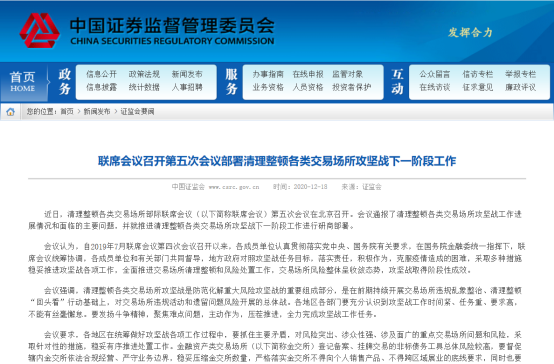Viewport: 554px width, 364px height.
Task: Open 公众留言 under 互动 section
Action: coord(435,74)
